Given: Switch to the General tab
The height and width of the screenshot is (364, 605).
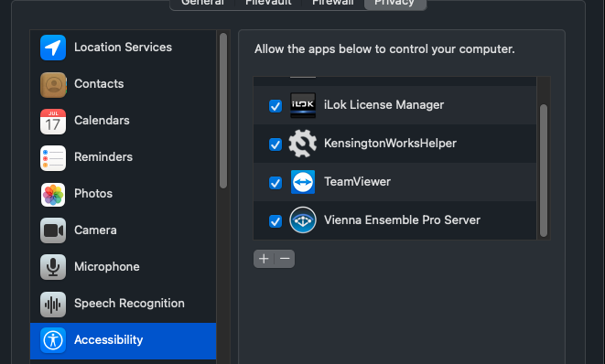Looking at the screenshot, I should 203,3.
